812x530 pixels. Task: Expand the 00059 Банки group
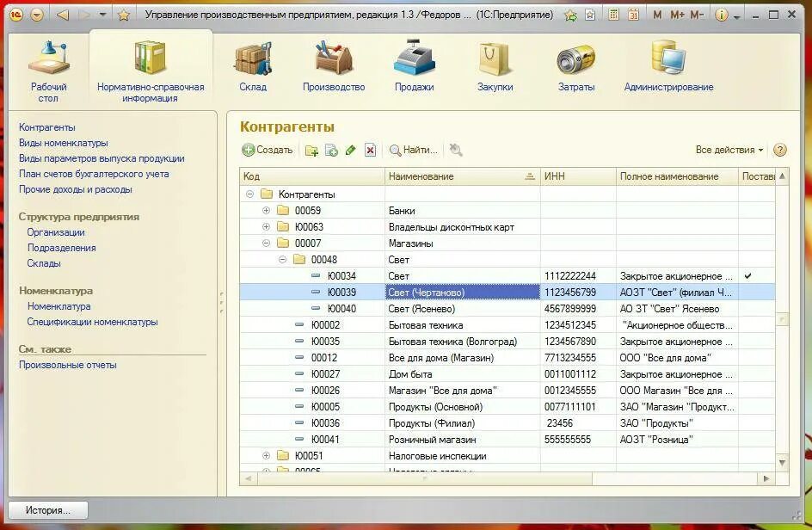tap(266, 210)
